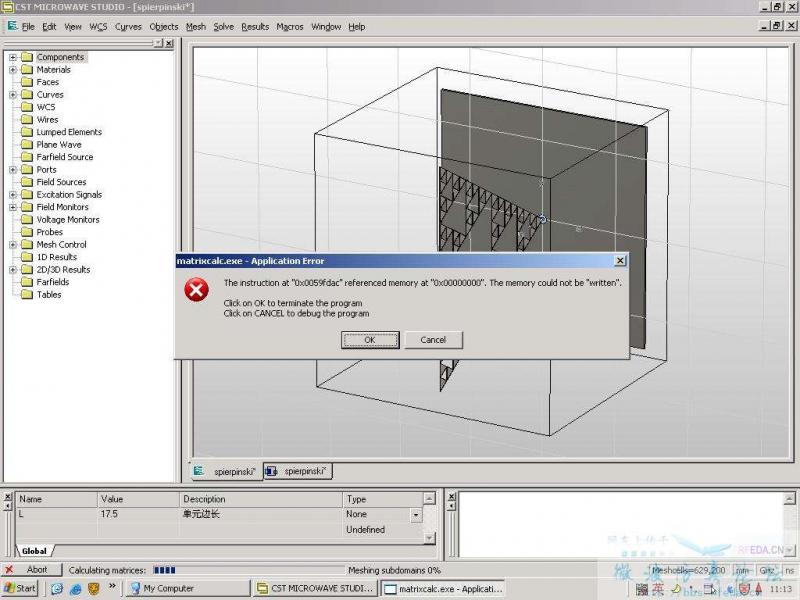The width and height of the screenshot is (800, 600).
Task: Expand the 2D/3D Results tree node
Action: pos(13,270)
